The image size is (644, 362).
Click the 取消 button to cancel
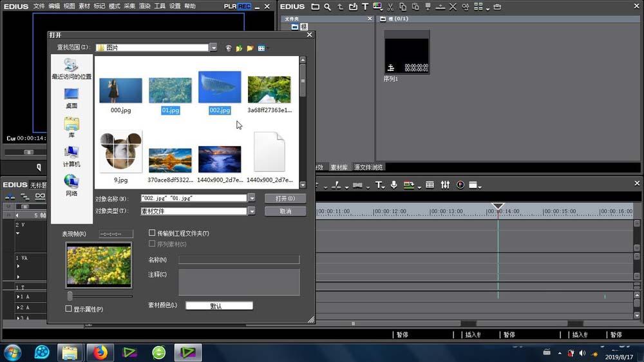click(x=285, y=211)
